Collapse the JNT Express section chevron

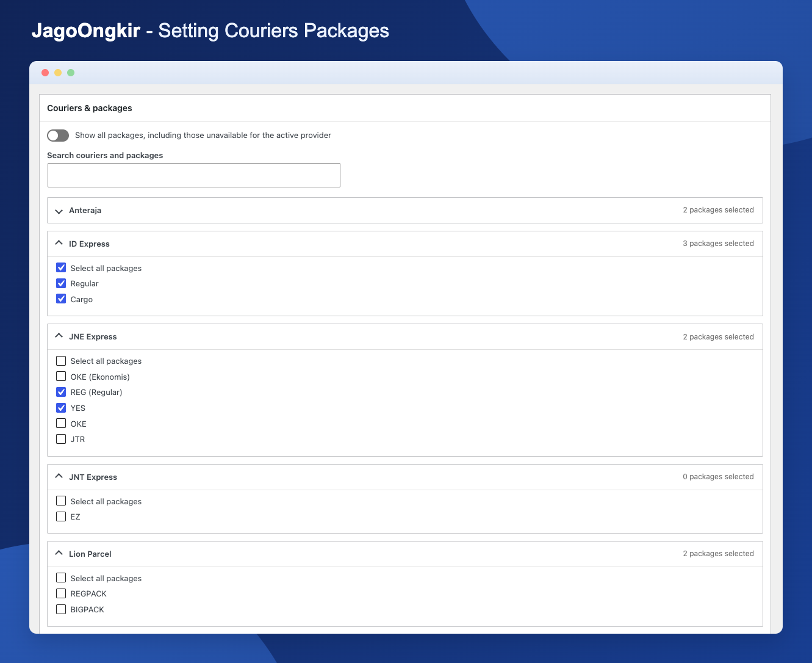pos(59,476)
